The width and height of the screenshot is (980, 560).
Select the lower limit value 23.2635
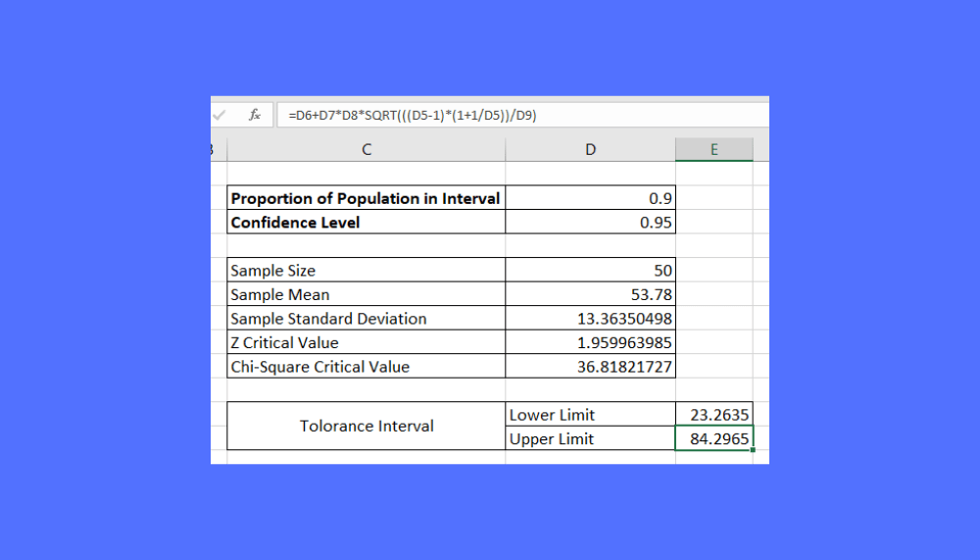pos(713,414)
